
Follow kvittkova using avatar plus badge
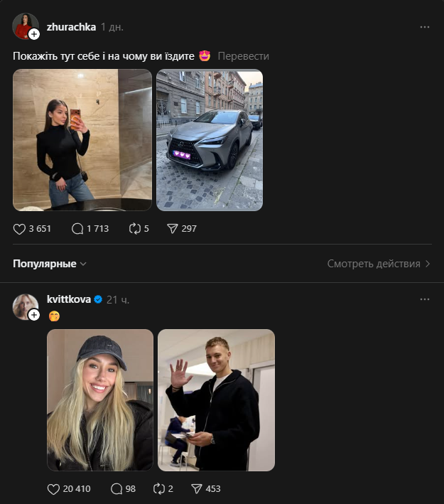pos(34,315)
